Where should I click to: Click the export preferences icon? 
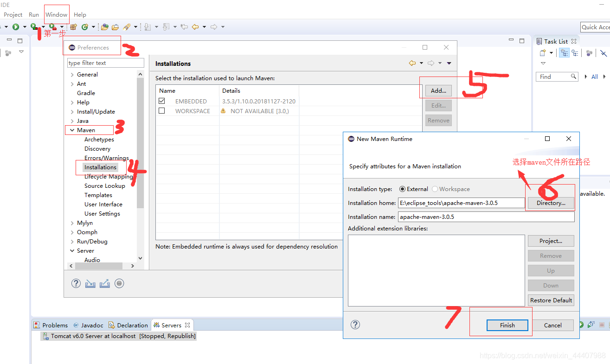105,283
